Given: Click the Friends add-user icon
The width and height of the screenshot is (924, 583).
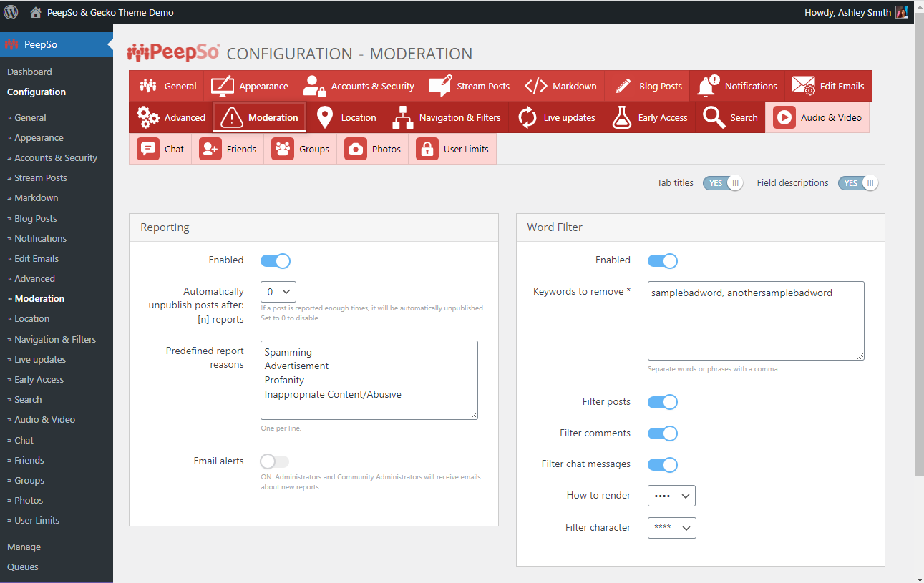Looking at the screenshot, I should [210, 149].
